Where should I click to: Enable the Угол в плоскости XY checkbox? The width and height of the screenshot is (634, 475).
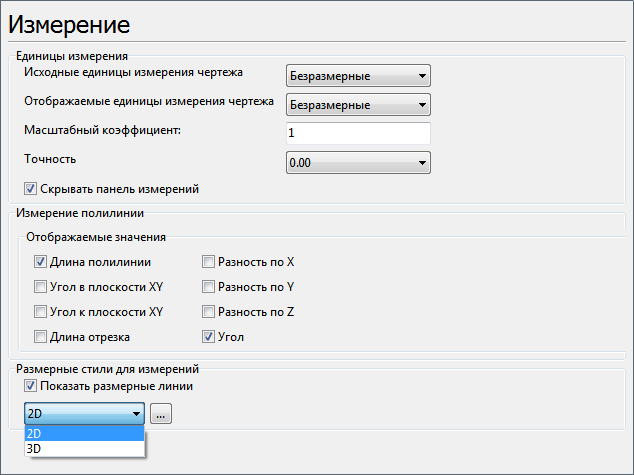click(x=41, y=287)
